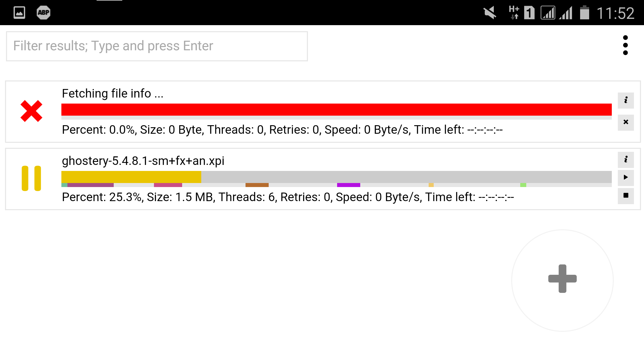
Task: Tap the SIM 1 card icon in status bar
Action: 529,13
